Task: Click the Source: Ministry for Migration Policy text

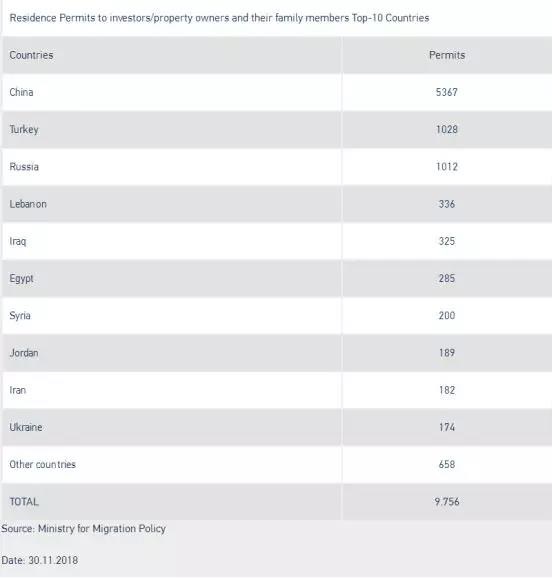Action: 83,529
